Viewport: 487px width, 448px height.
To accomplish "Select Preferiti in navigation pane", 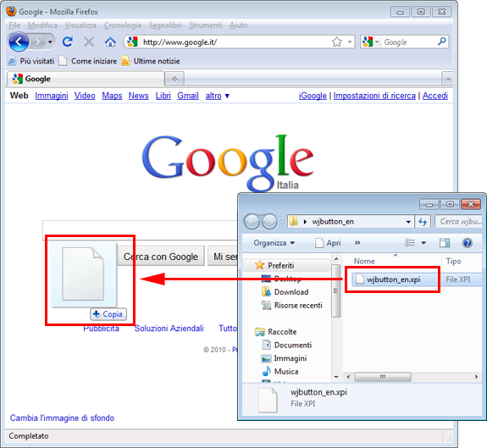I will click(286, 265).
